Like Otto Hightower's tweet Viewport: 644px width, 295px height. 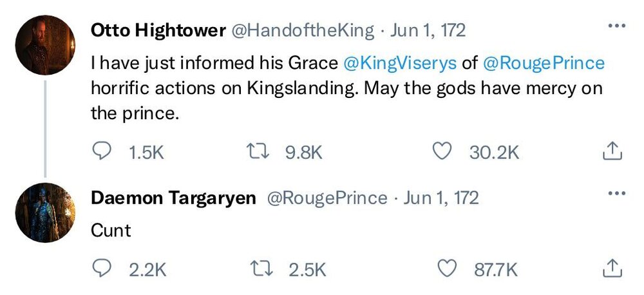point(441,151)
